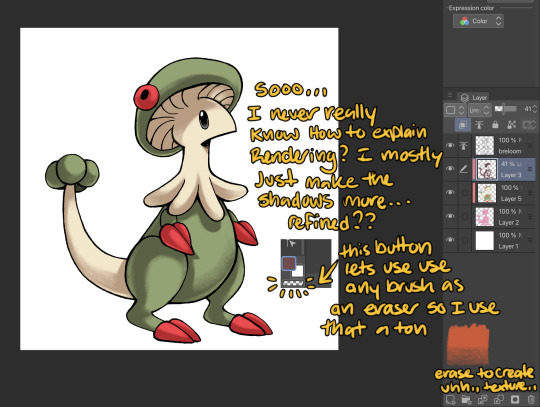540x407 pixels.
Task: Adjust the opacity value 41 stepper
Action: 534,109
